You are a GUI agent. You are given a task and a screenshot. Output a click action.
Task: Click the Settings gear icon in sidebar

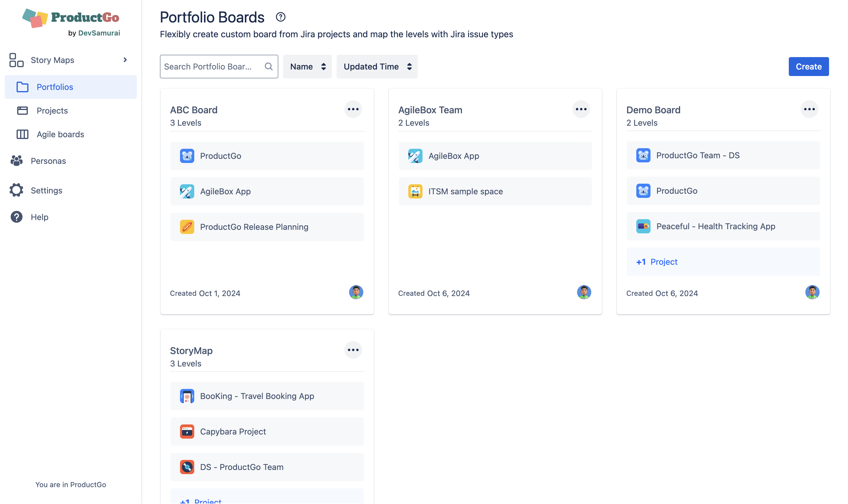[x=16, y=190]
